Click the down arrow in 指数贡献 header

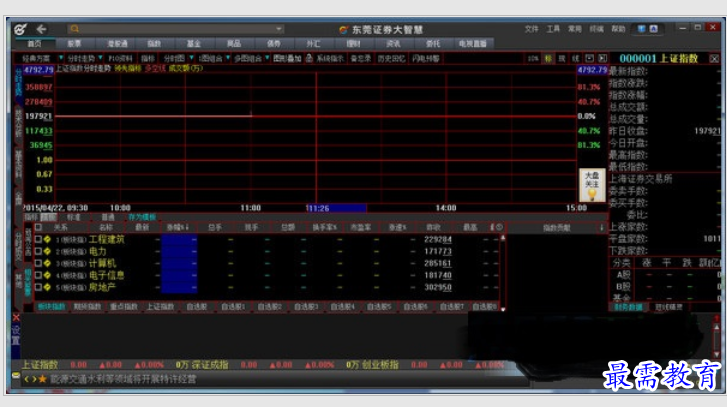(x=602, y=228)
